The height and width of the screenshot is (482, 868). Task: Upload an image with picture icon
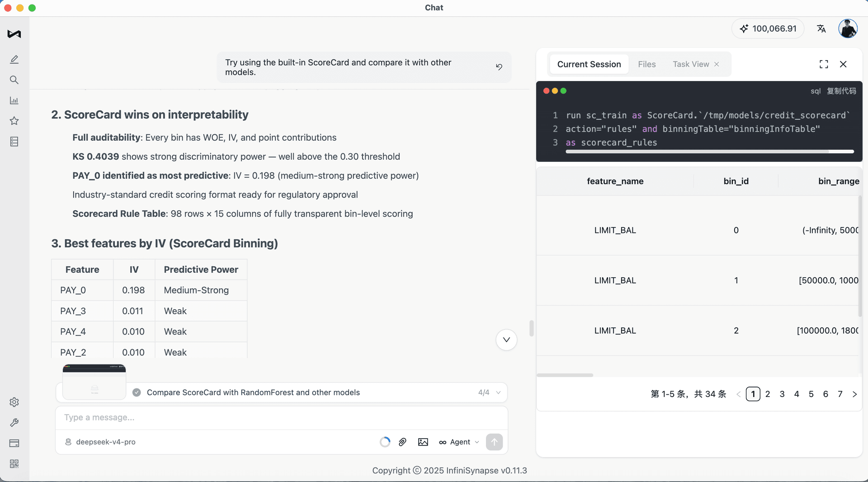423,442
